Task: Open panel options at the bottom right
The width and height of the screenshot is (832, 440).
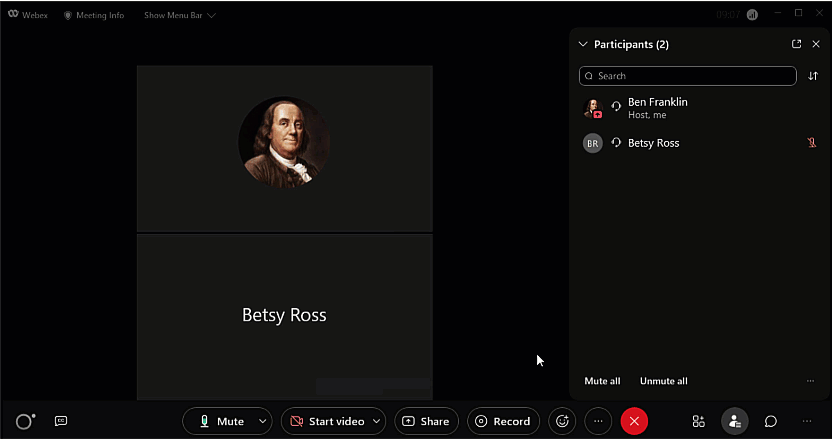Action: (807, 421)
